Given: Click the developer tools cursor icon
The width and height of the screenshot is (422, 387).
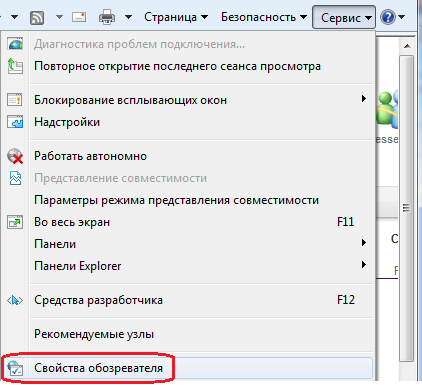Looking at the screenshot, I should point(15,301).
